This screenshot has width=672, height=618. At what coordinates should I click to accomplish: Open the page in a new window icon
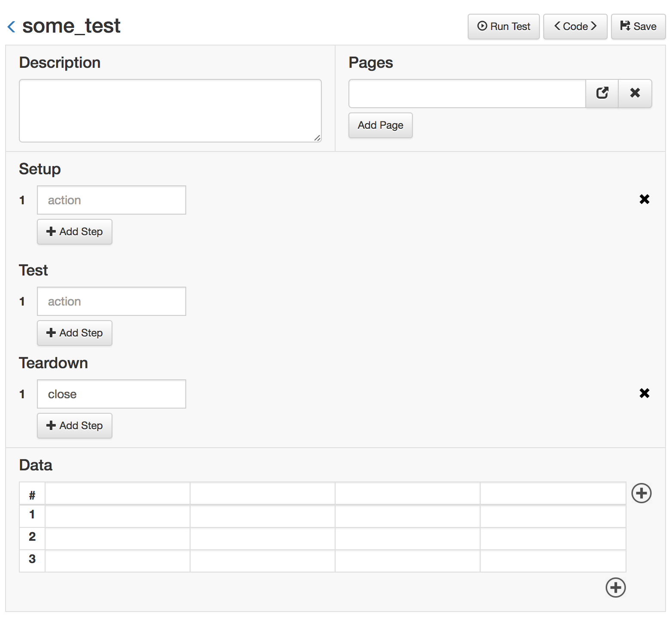pyautogui.click(x=602, y=93)
